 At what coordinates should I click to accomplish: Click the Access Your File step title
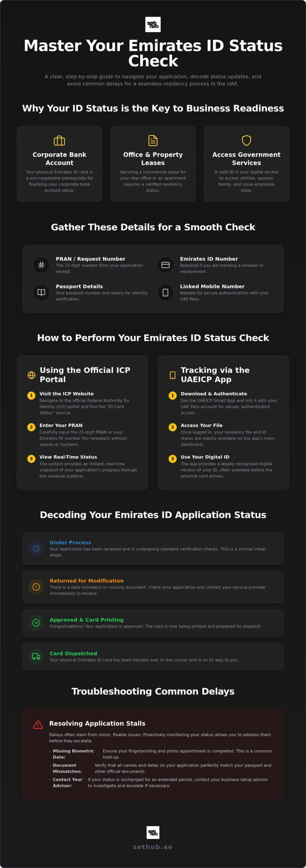tap(202, 425)
